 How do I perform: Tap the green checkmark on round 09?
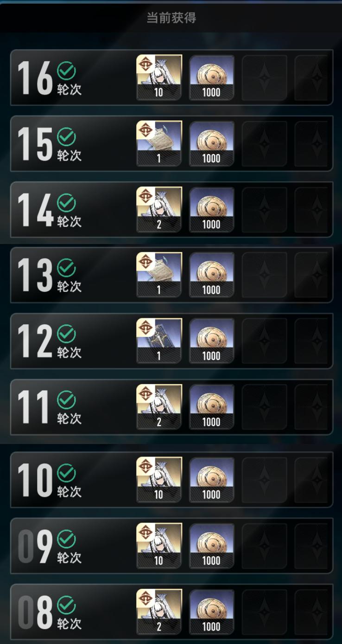click(x=66, y=539)
